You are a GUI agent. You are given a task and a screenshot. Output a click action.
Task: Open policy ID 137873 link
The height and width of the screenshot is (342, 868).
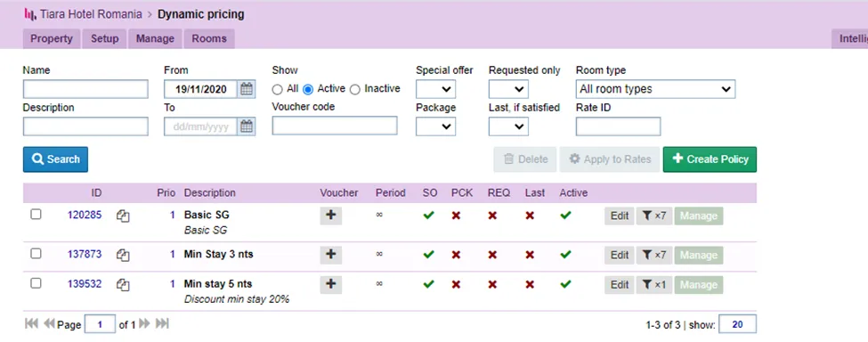click(x=85, y=254)
